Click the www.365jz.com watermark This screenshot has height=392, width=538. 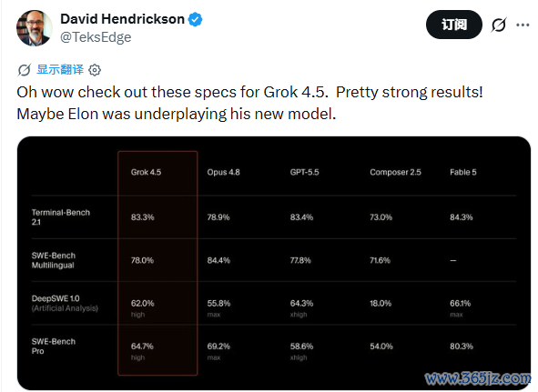pos(478,378)
